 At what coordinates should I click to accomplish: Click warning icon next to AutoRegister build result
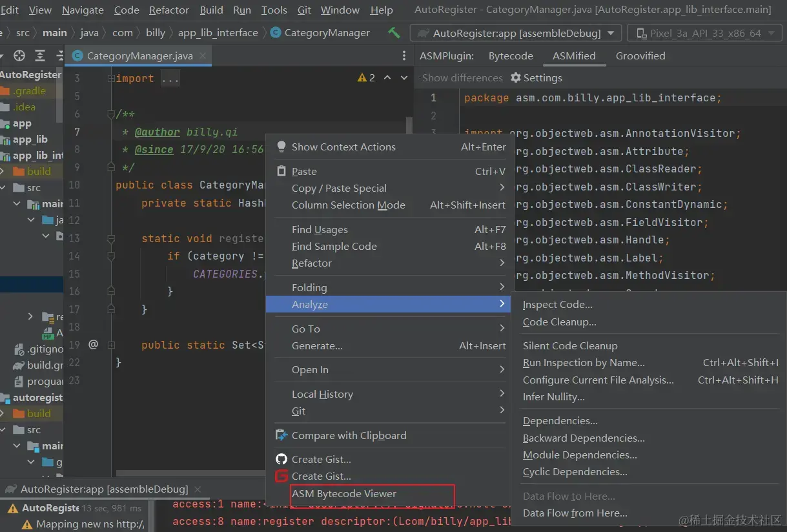(14, 508)
